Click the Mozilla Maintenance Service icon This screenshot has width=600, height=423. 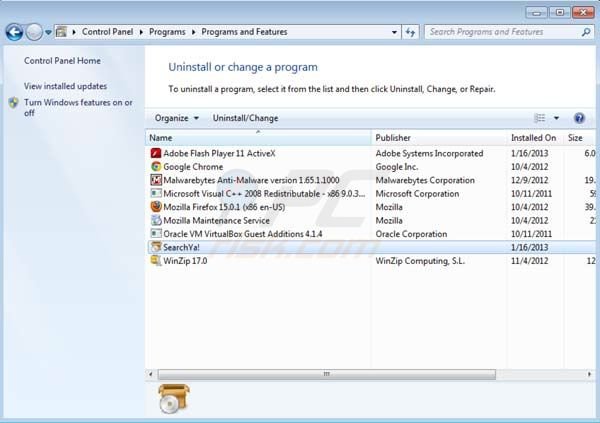pos(156,220)
